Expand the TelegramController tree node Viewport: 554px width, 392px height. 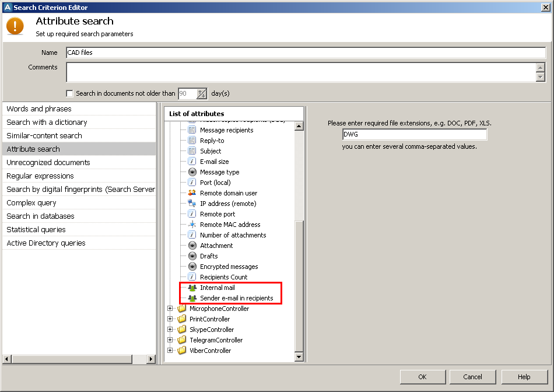tap(170, 340)
